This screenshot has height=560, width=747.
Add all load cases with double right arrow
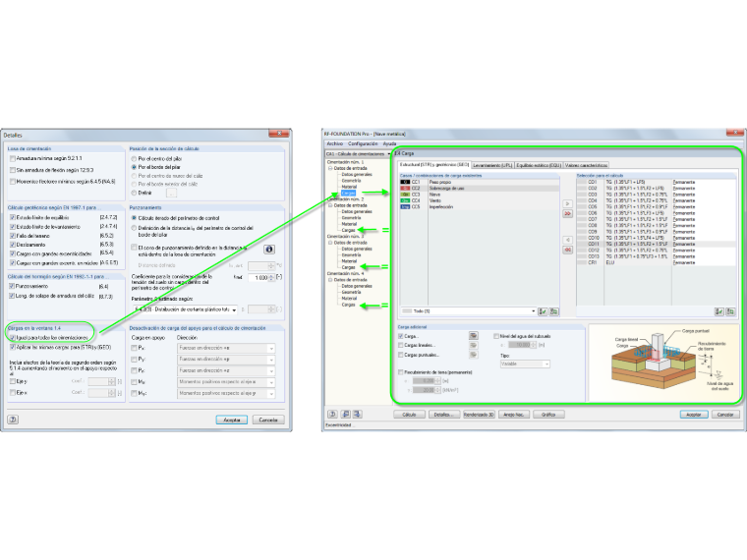(x=567, y=214)
